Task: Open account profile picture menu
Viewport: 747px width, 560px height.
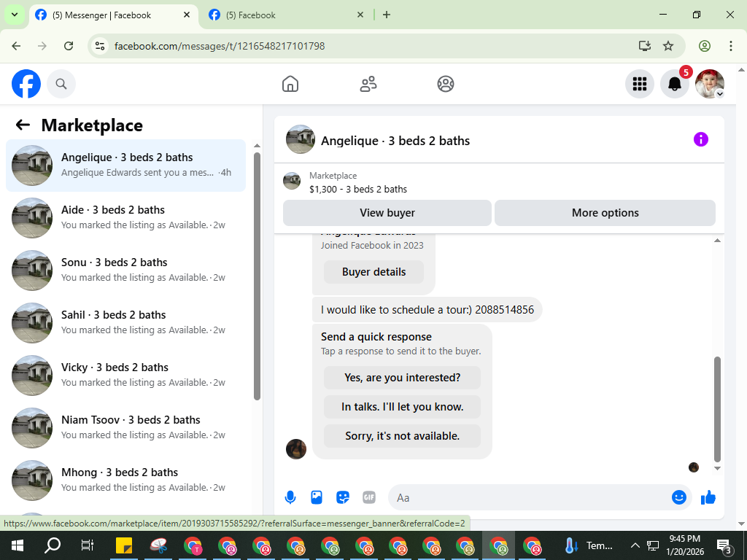Action: coord(709,84)
